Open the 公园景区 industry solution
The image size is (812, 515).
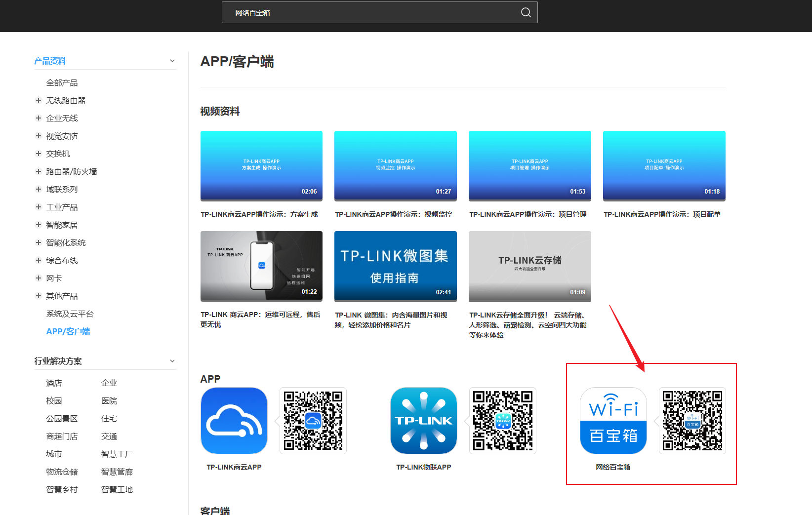62,418
